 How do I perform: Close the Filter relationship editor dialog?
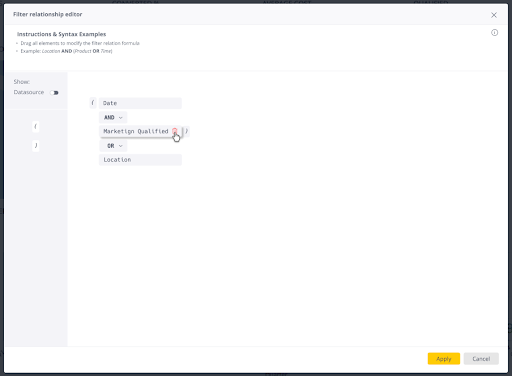point(494,15)
